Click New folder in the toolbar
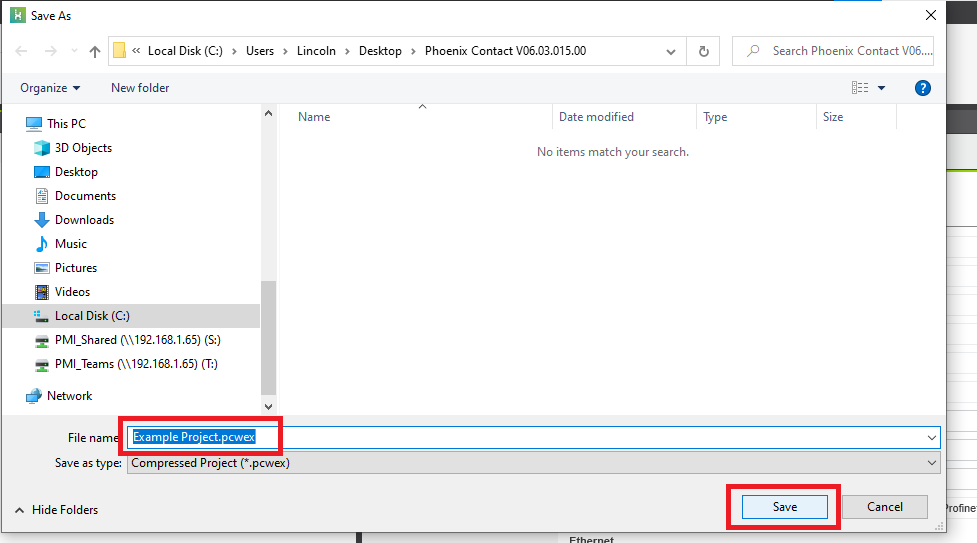977x543 pixels. click(x=140, y=88)
